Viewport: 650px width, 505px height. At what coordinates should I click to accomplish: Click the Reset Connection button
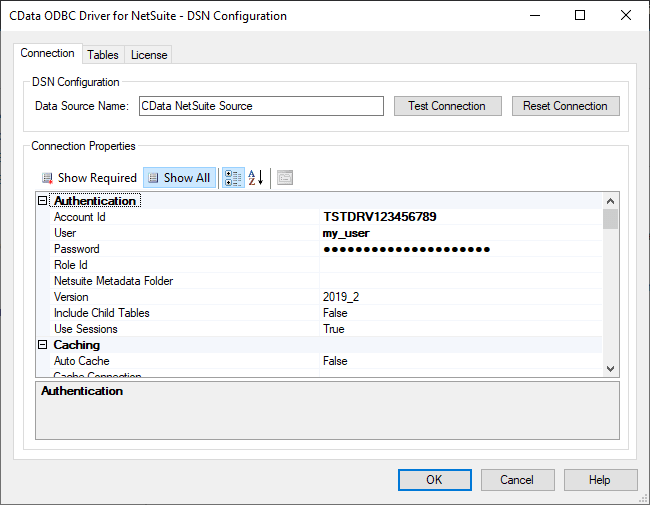pos(565,106)
